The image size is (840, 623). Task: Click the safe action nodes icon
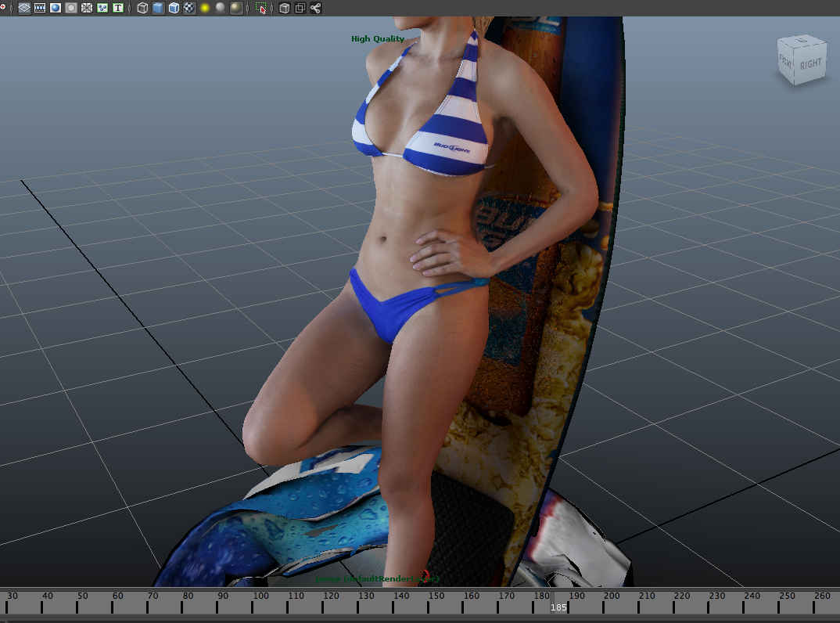[x=102, y=8]
